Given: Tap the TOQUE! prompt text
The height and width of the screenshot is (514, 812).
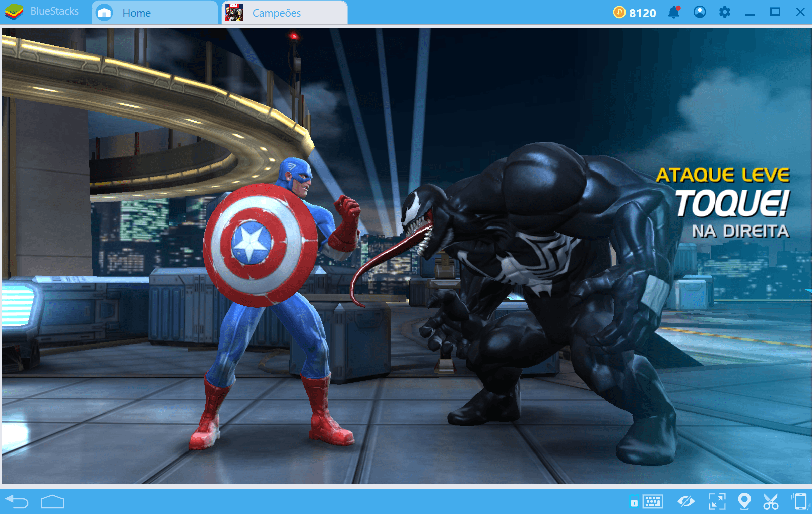Looking at the screenshot, I should tap(732, 203).
